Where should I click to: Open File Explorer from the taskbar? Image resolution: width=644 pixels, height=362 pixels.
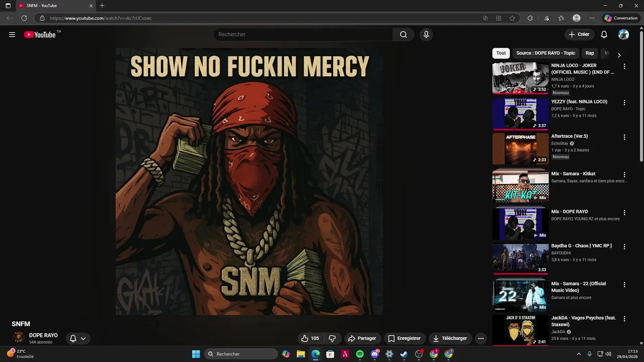click(x=300, y=354)
